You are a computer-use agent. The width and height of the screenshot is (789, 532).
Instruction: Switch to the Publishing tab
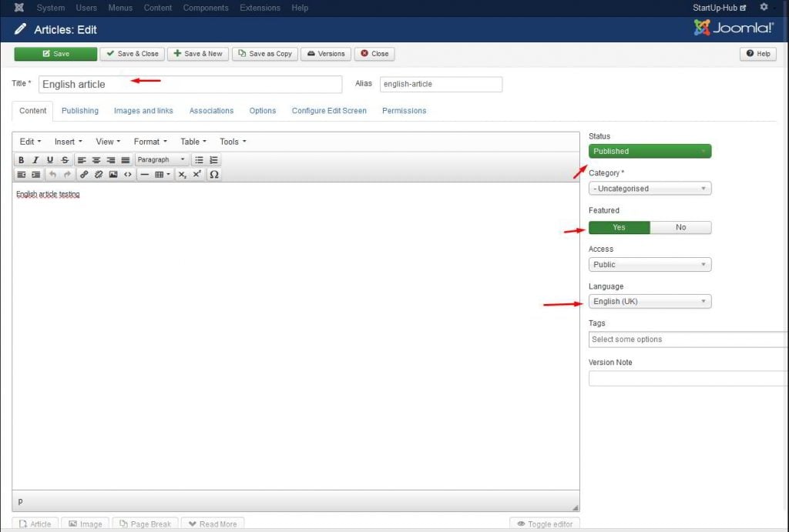[80, 111]
